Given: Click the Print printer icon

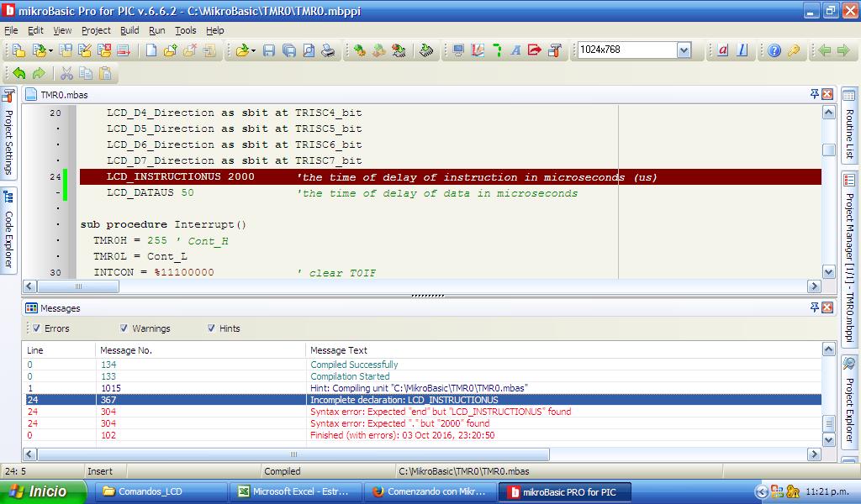Looking at the screenshot, I should click(328, 50).
